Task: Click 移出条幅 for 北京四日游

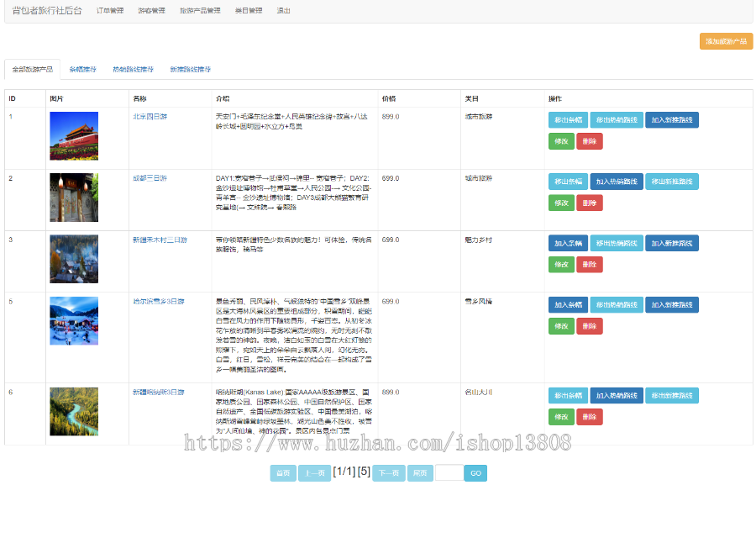Action: [x=568, y=120]
